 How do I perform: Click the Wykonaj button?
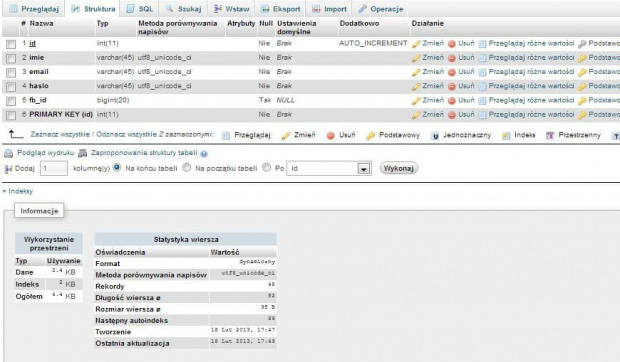click(399, 168)
